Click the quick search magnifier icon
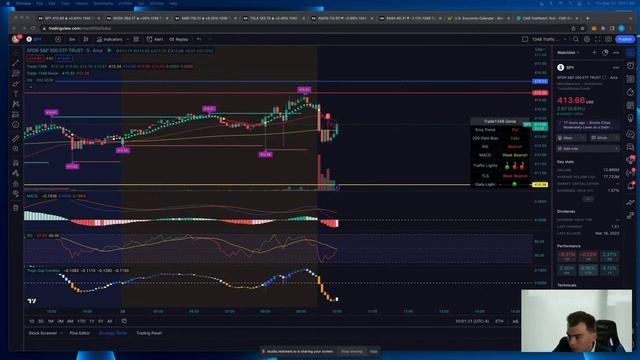 tap(576, 39)
